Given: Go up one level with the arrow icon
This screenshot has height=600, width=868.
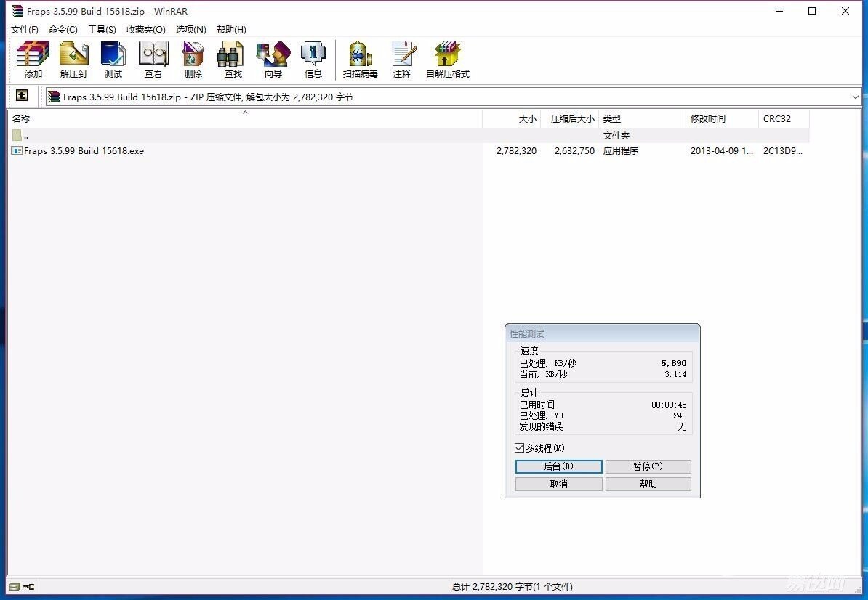Looking at the screenshot, I should (x=22, y=96).
